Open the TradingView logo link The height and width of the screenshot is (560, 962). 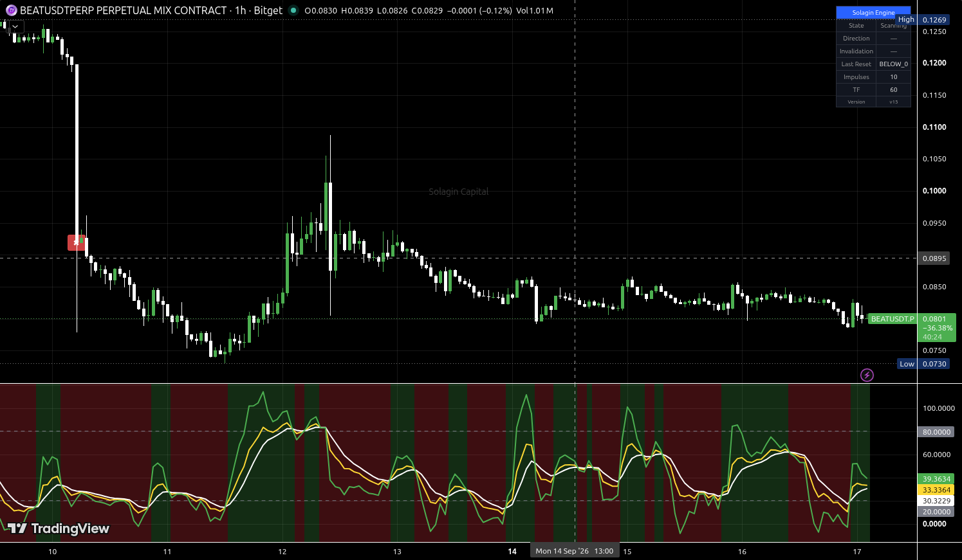(x=59, y=528)
